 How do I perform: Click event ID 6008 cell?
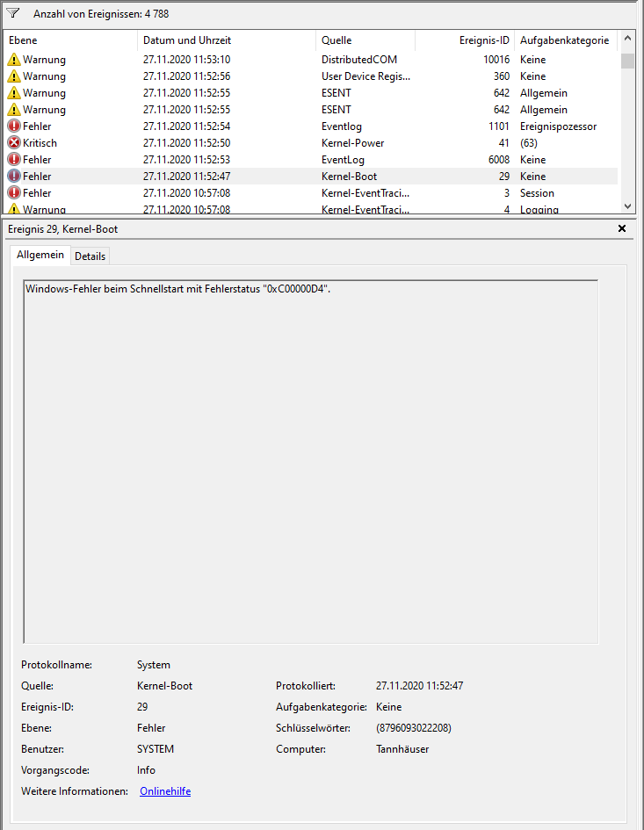pos(499,159)
